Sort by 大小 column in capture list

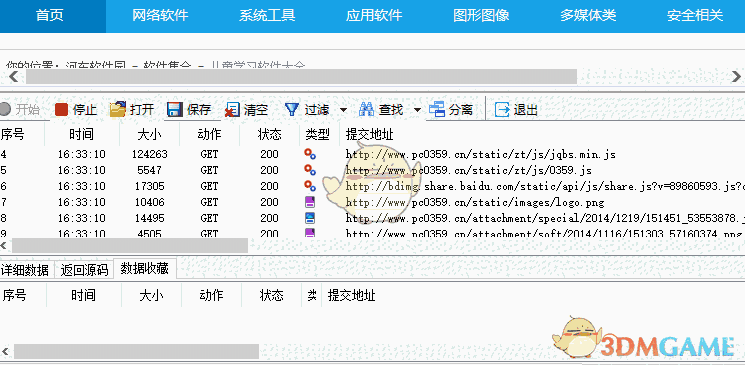click(x=149, y=134)
